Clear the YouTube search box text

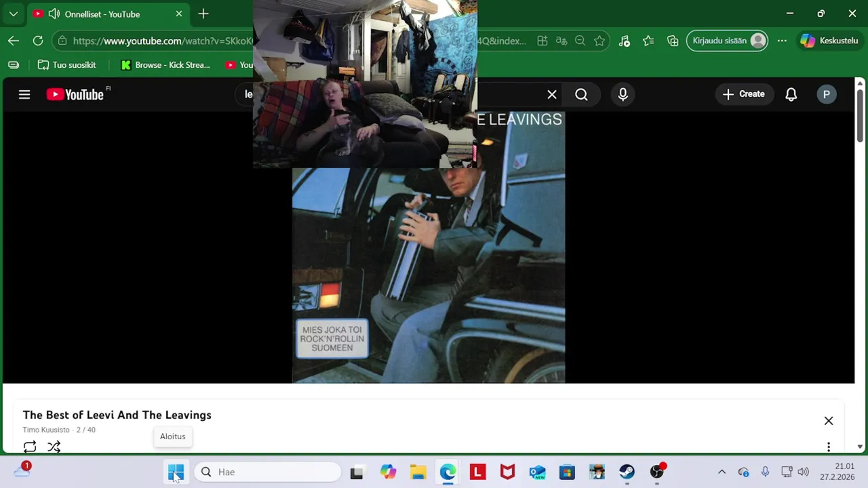click(552, 95)
